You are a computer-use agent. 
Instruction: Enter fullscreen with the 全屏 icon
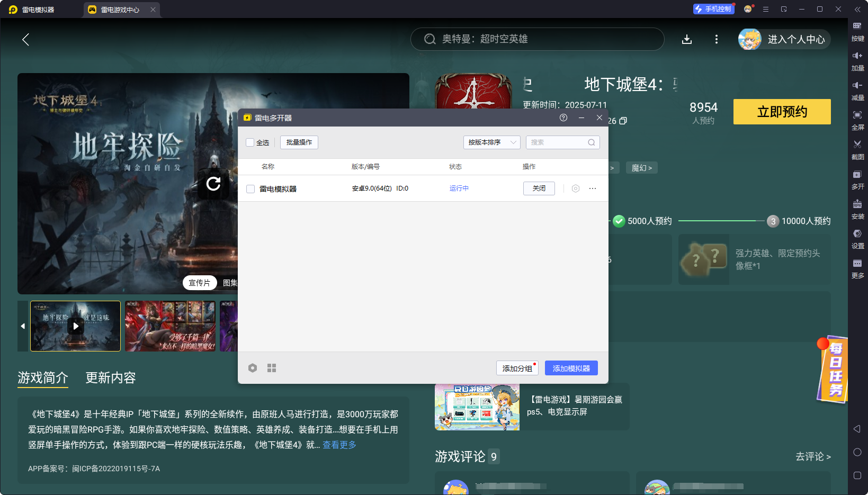[857, 120]
